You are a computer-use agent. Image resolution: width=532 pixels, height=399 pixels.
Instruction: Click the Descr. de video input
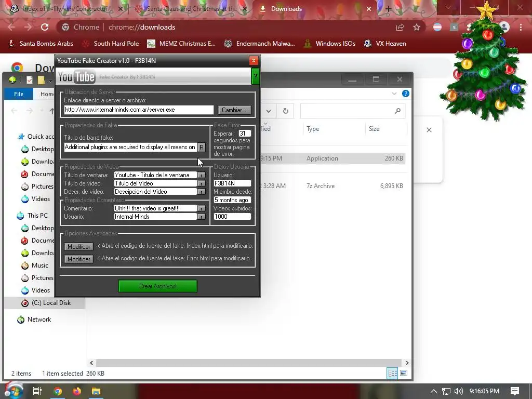[x=155, y=192]
